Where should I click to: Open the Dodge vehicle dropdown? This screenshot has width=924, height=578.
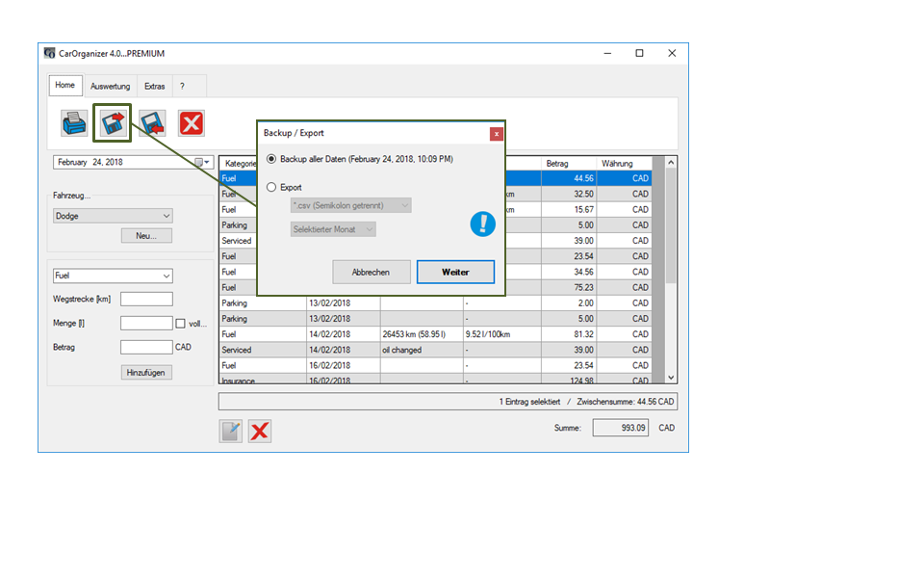click(113, 216)
